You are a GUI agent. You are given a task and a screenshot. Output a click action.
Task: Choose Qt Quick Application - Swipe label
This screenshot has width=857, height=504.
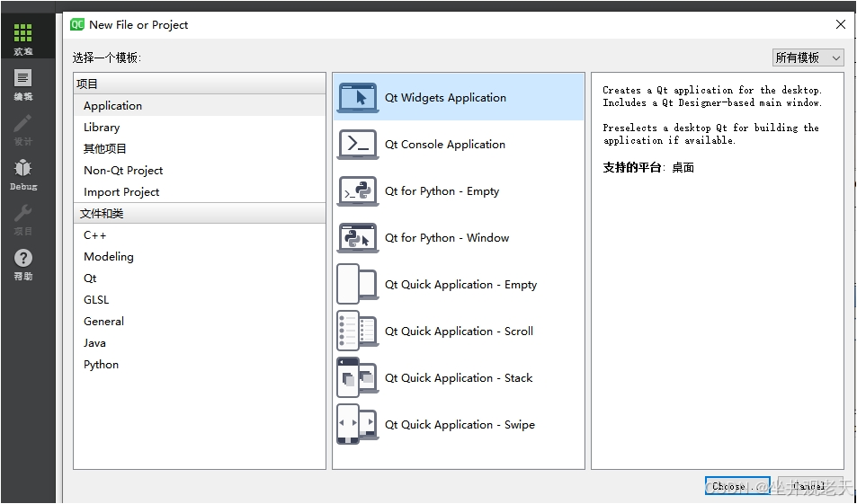460,424
